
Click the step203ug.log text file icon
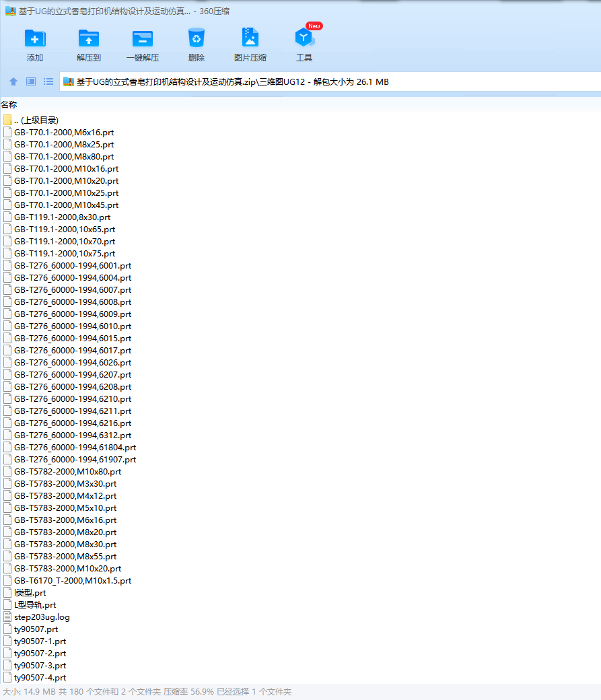pyautogui.click(x=7, y=617)
